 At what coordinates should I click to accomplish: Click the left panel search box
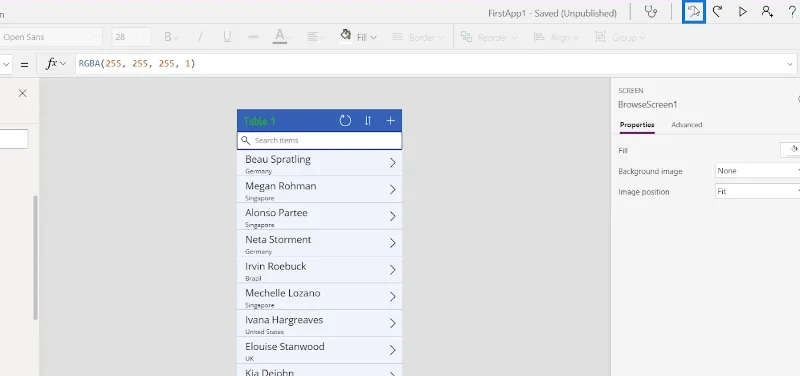click(14, 139)
